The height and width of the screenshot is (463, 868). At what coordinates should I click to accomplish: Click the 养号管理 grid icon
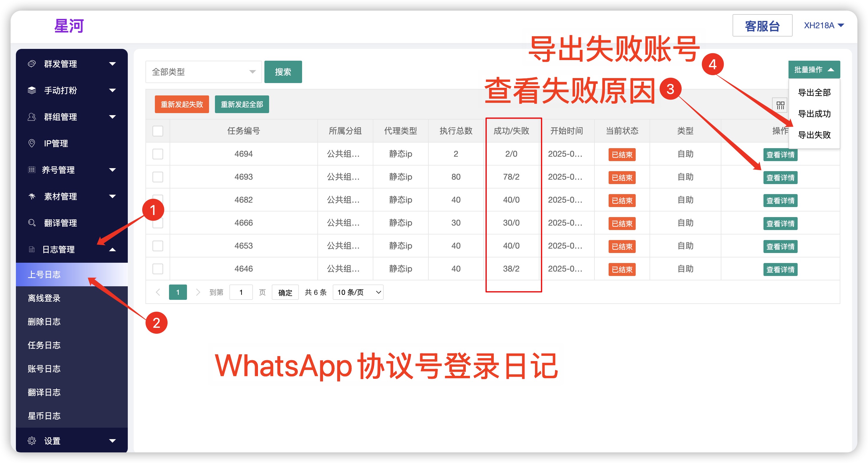coord(32,170)
